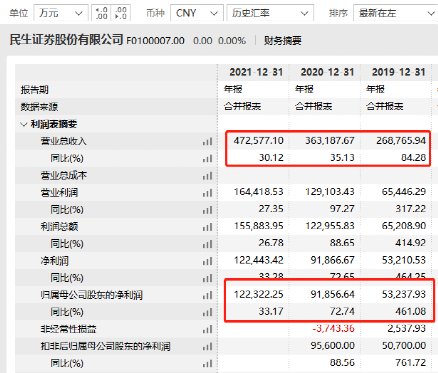Click the 财务摘要 label
Image resolution: width=438 pixels, height=373 pixels.
point(283,41)
